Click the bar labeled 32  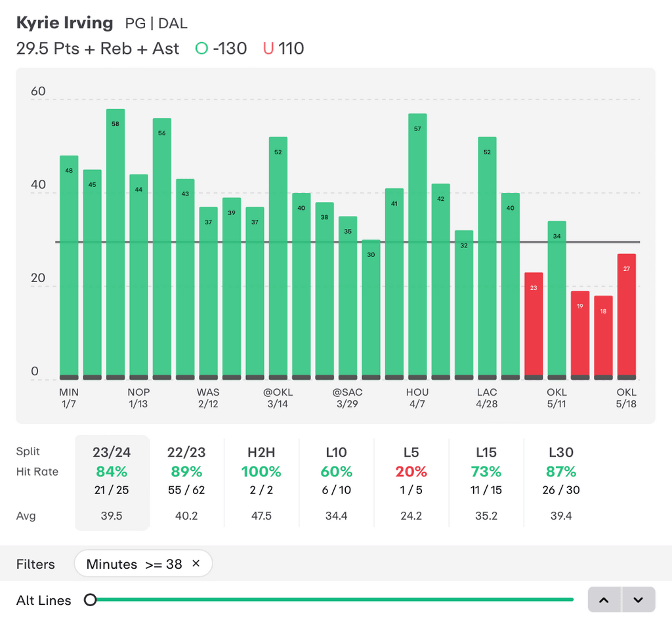[464, 305]
